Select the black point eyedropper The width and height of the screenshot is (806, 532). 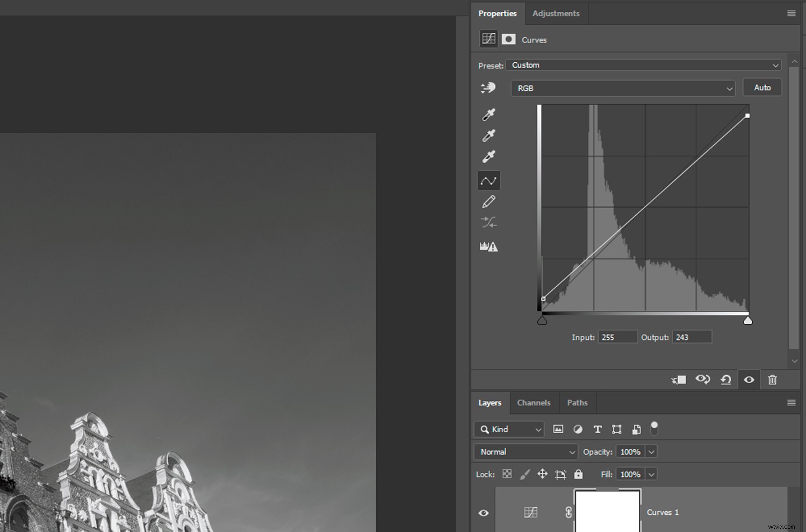(488, 114)
